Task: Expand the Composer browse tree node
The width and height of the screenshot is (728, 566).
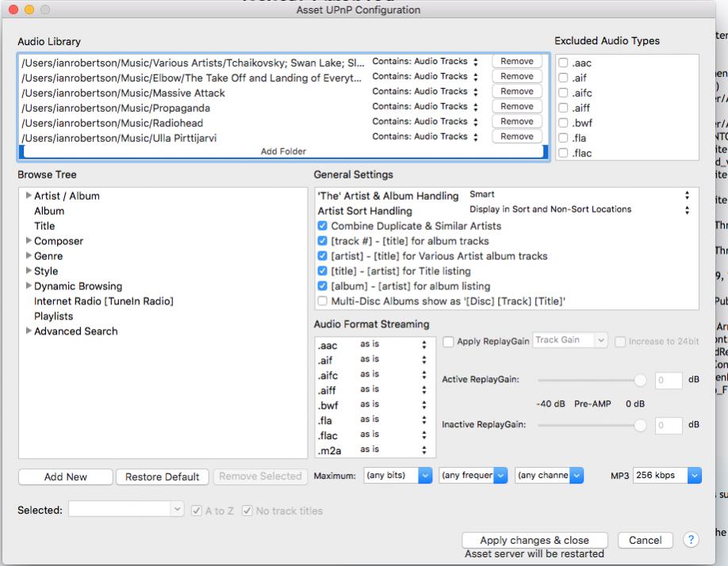Action: 29,241
